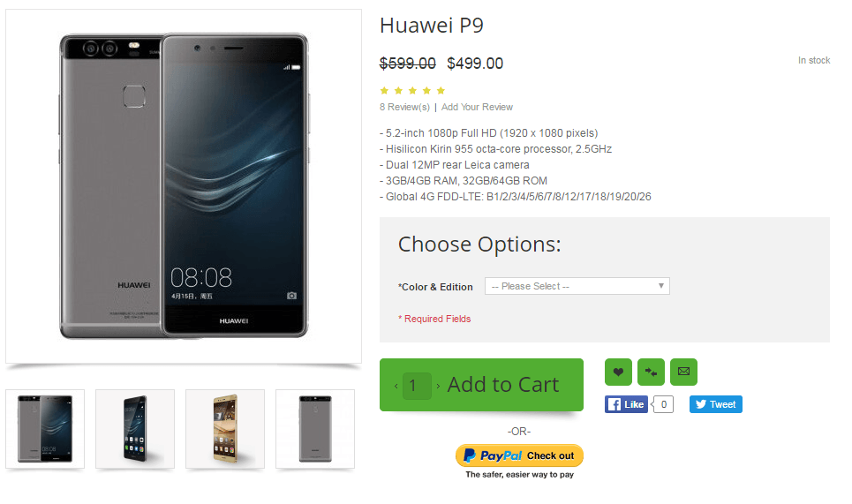Select the gold phone thumbnail
The width and height of the screenshot is (852, 504).
pos(225,429)
